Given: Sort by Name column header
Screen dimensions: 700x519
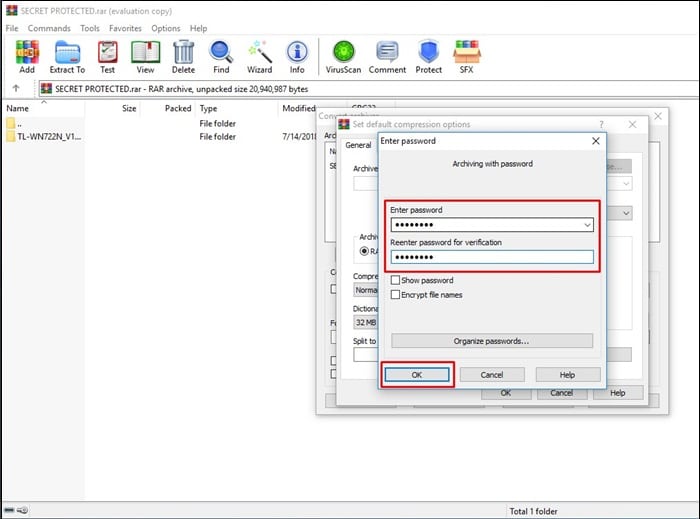Looking at the screenshot, I should 17,108.
